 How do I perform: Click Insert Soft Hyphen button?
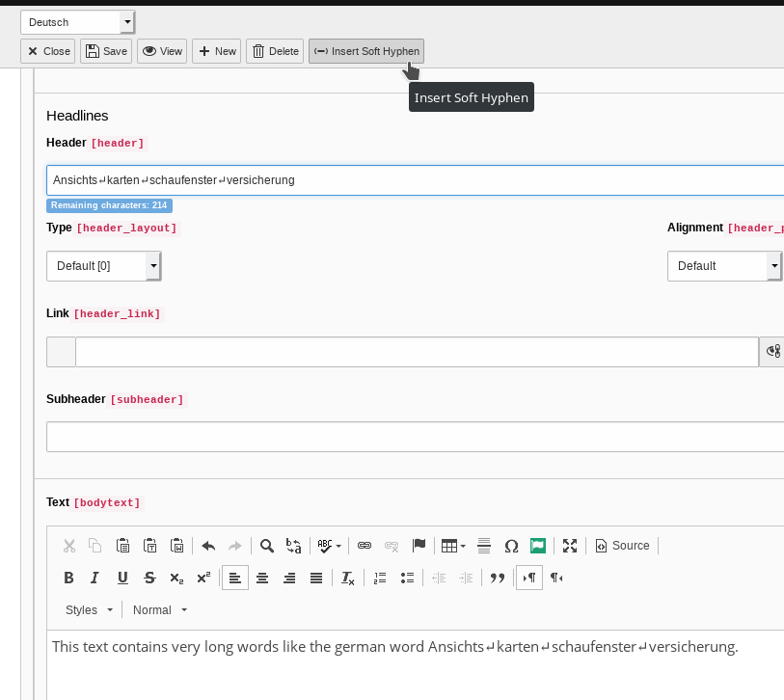pos(366,51)
